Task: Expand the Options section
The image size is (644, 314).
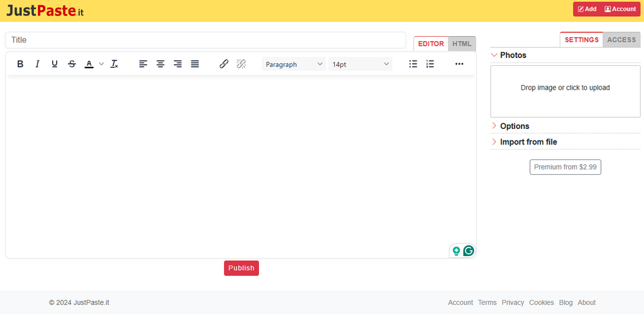Action: tap(565, 126)
